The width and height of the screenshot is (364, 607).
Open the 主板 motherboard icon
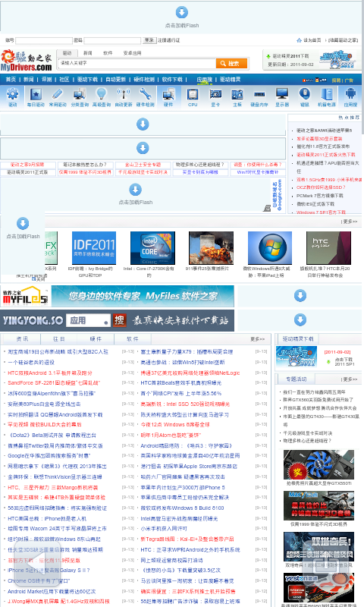pos(237,94)
